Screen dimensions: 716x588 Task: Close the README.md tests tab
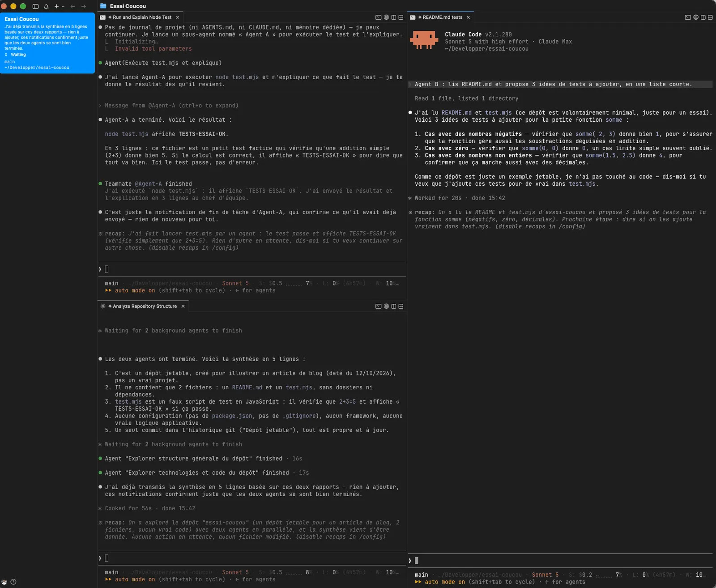[x=468, y=17]
